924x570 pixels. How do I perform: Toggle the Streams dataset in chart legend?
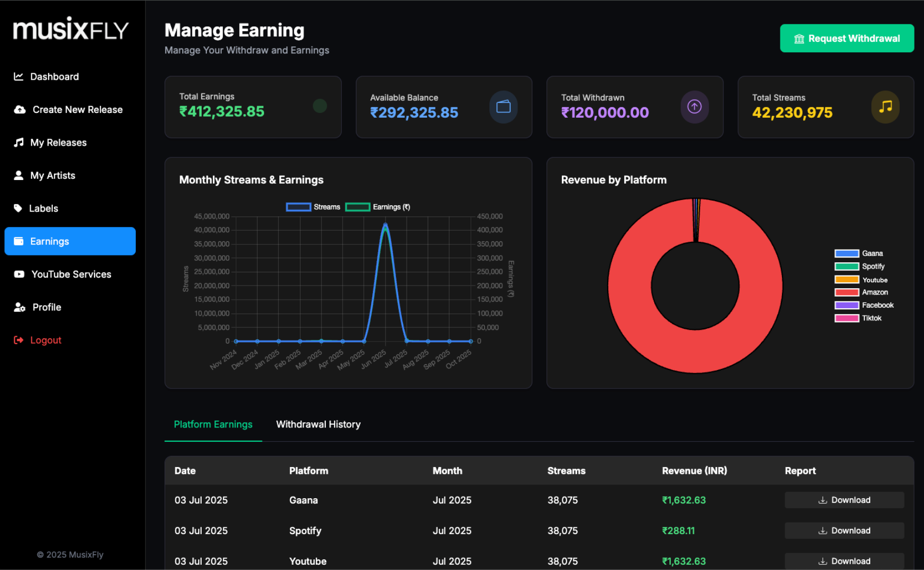click(313, 207)
